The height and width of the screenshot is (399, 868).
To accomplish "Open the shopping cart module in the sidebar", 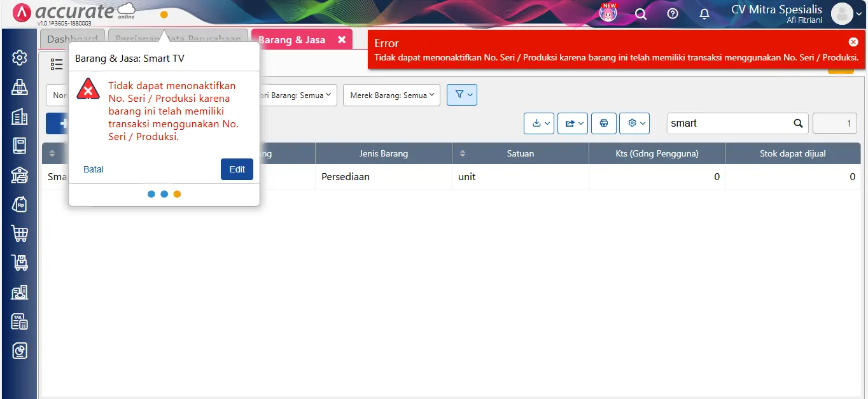I will [19, 234].
